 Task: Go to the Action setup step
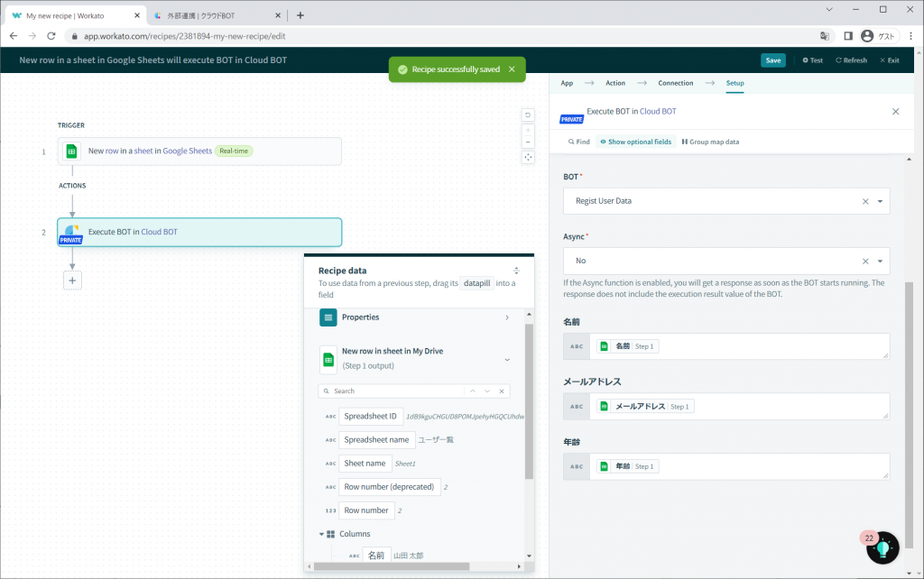tap(615, 83)
